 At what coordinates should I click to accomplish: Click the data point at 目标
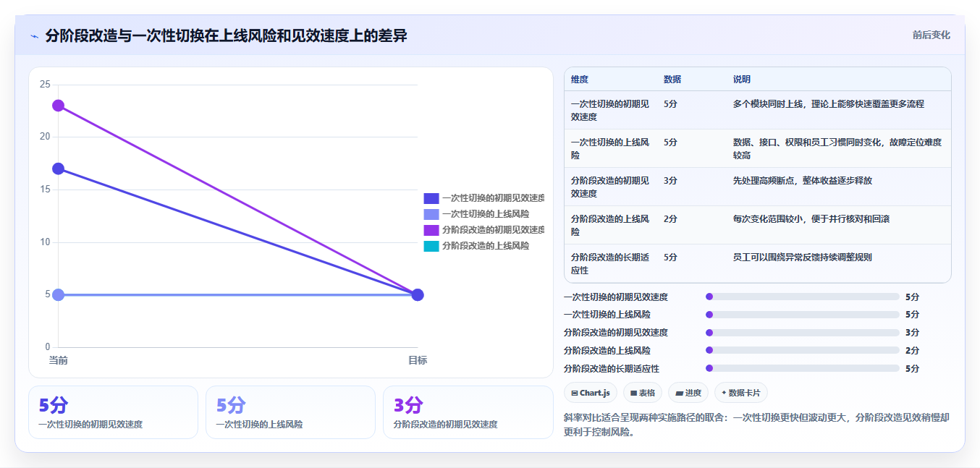[x=418, y=294]
